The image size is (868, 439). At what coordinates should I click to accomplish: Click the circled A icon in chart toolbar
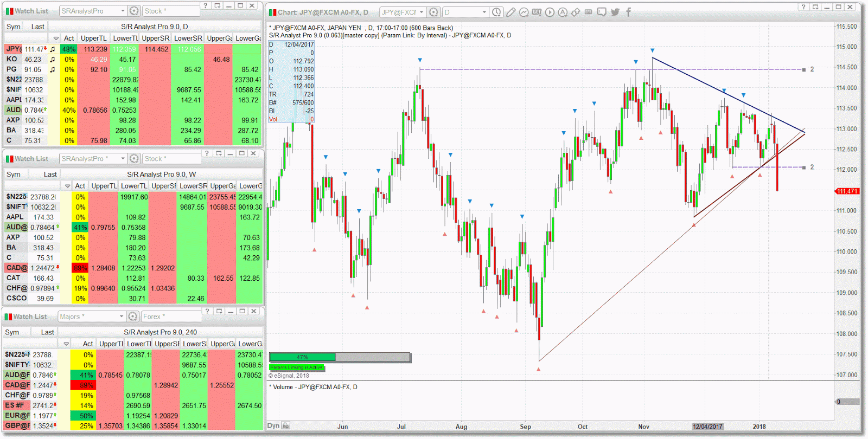tap(563, 12)
